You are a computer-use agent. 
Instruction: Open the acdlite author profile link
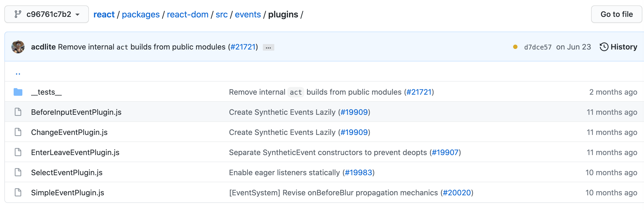pos(43,47)
